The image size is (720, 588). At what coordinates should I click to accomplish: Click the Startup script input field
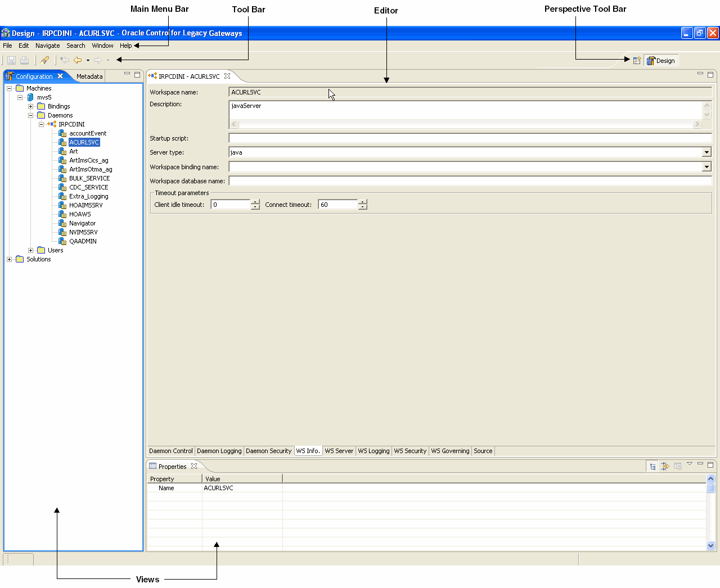(x=470, y=138)
